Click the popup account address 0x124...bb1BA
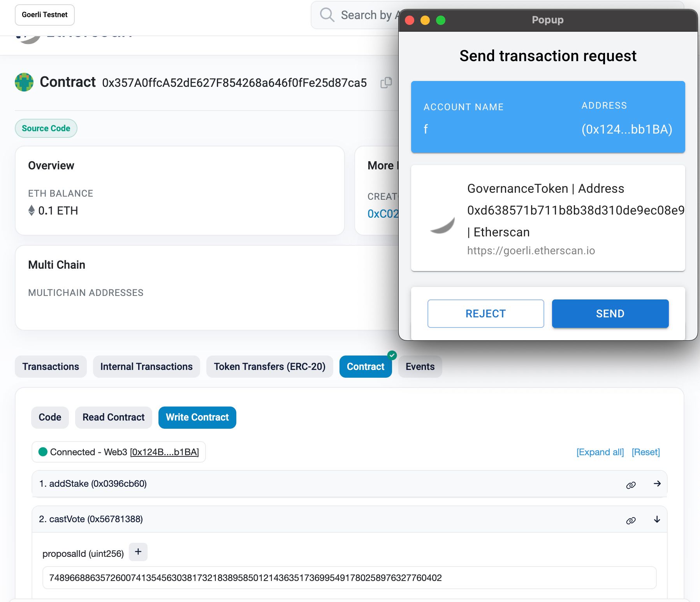Viewport: 700px width, 602px height. pos(627,129)
